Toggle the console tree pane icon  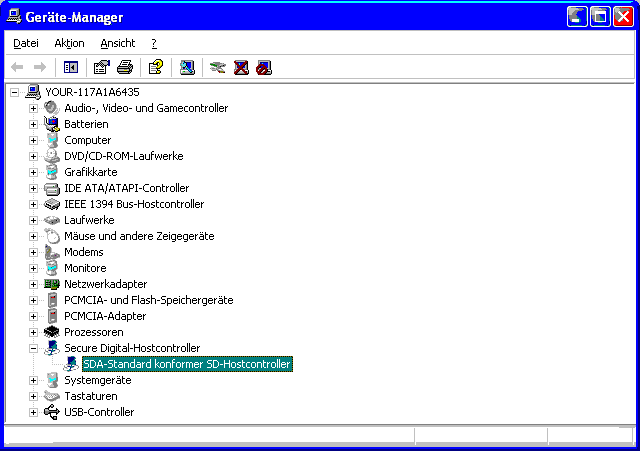click(x=71, y=67)
